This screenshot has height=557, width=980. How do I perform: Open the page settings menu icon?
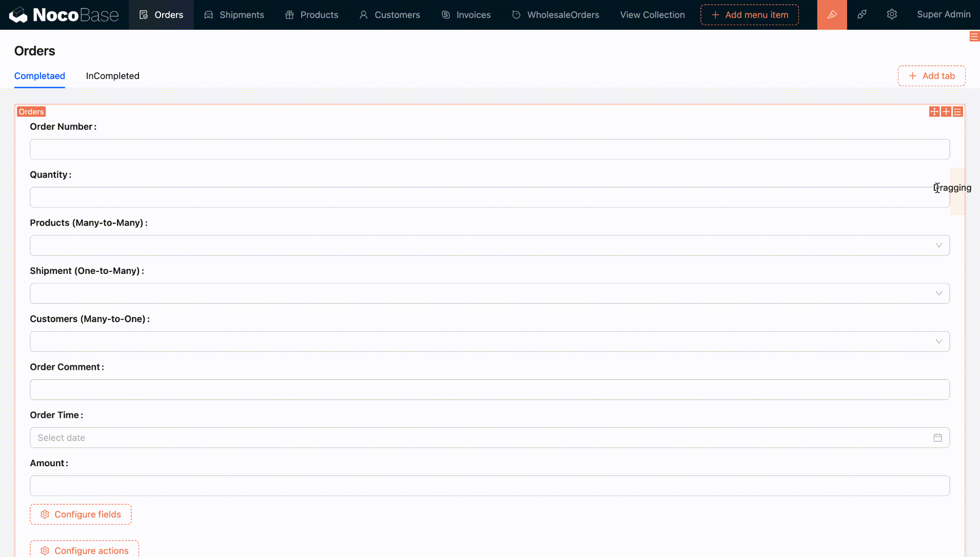click(x=974, y=36)
